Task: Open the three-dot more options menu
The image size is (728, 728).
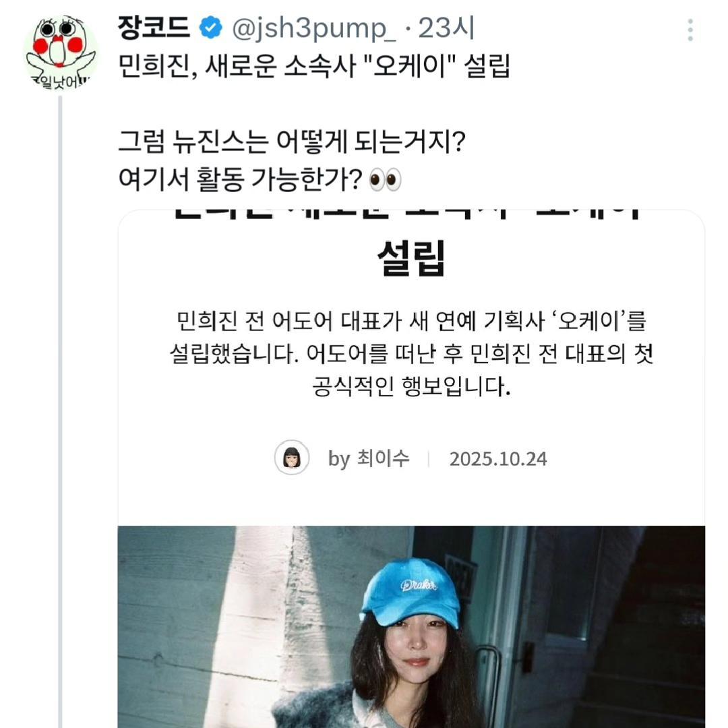Action: pyautogui.click(x=690, y=30)
